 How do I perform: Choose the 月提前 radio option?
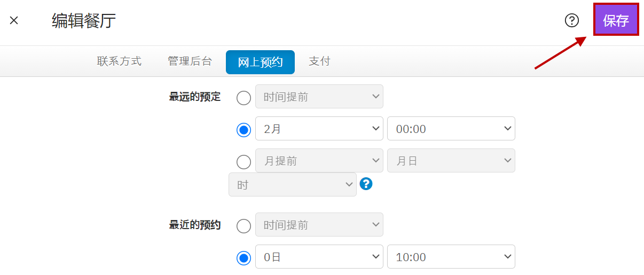coord(244,162)
